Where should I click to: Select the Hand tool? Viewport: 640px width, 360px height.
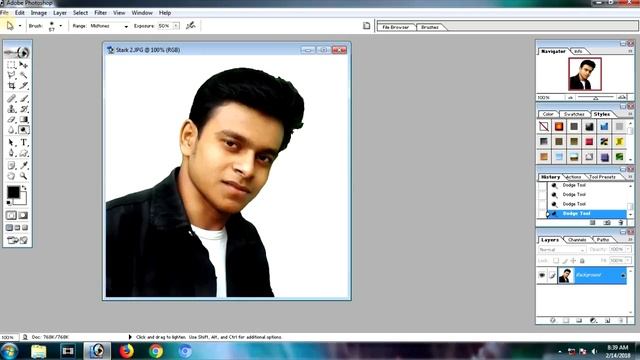tap(11, 176)
